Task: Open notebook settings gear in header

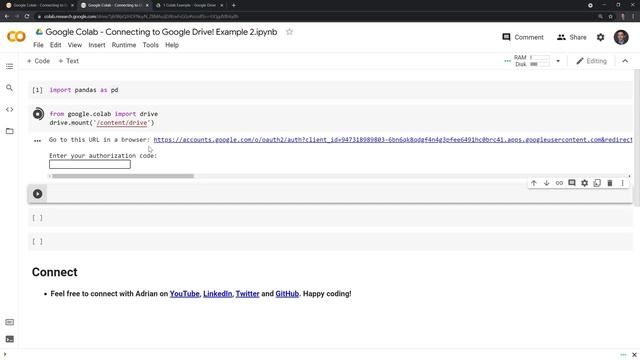Action: tap(600, 37)
